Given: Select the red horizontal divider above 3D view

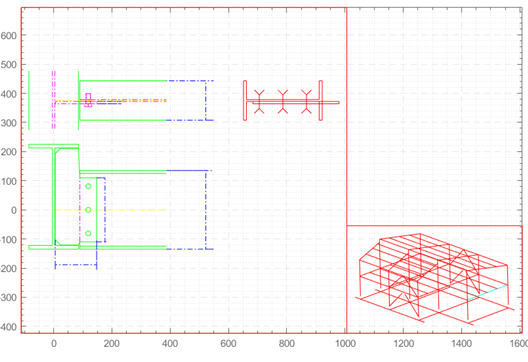Looking at the screenshot, I should (x=434, y=226).
